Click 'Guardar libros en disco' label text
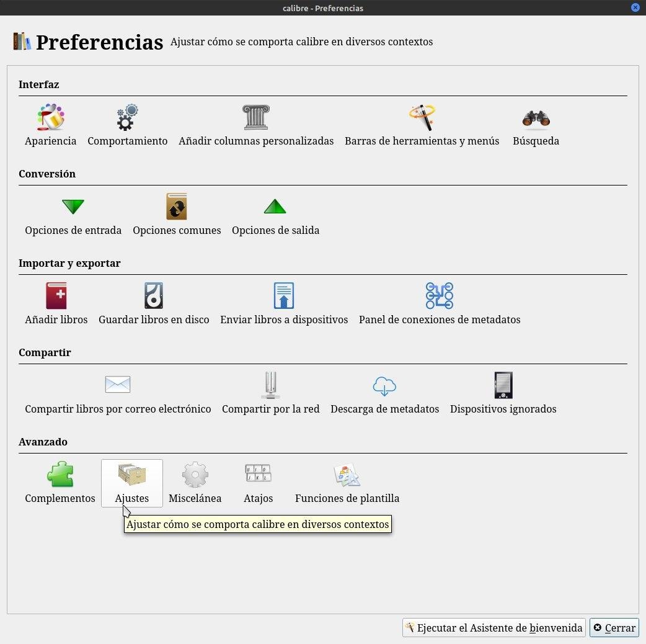 click(x=154, y=320)
